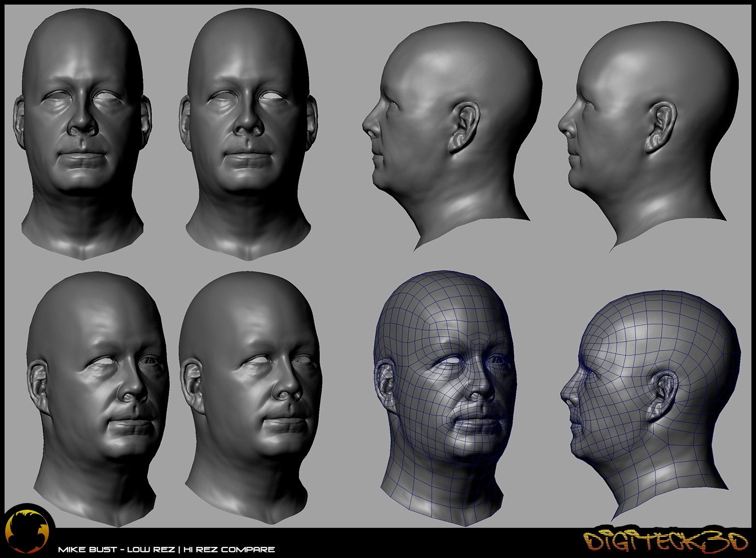Select the top-left front-view low rez head

83,134
